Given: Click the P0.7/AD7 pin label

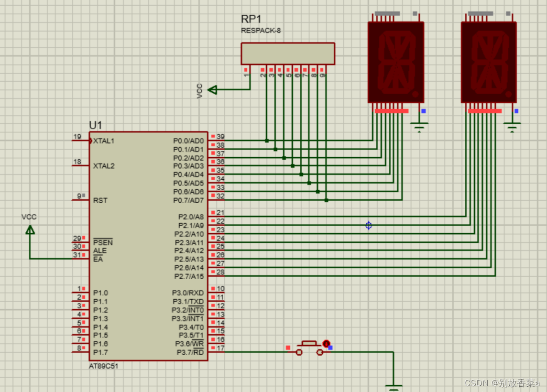Looking at the screenshot, I should [188, 200].
